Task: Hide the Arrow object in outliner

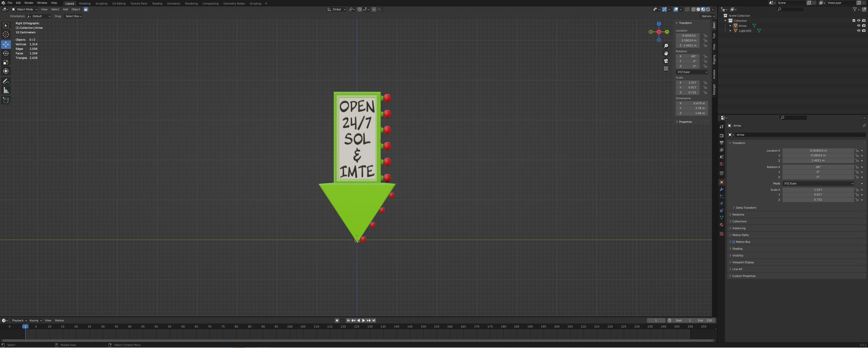Action: pos(859,26)
